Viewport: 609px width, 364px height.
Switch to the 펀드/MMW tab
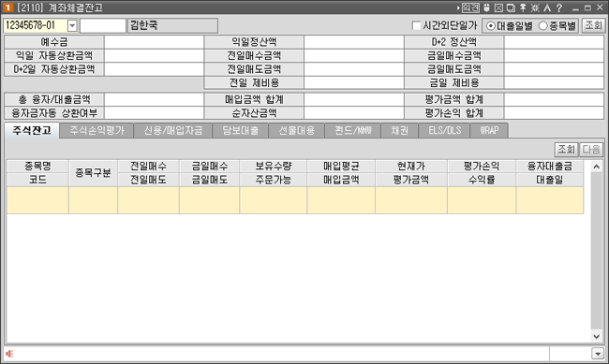tap(352, 131)
